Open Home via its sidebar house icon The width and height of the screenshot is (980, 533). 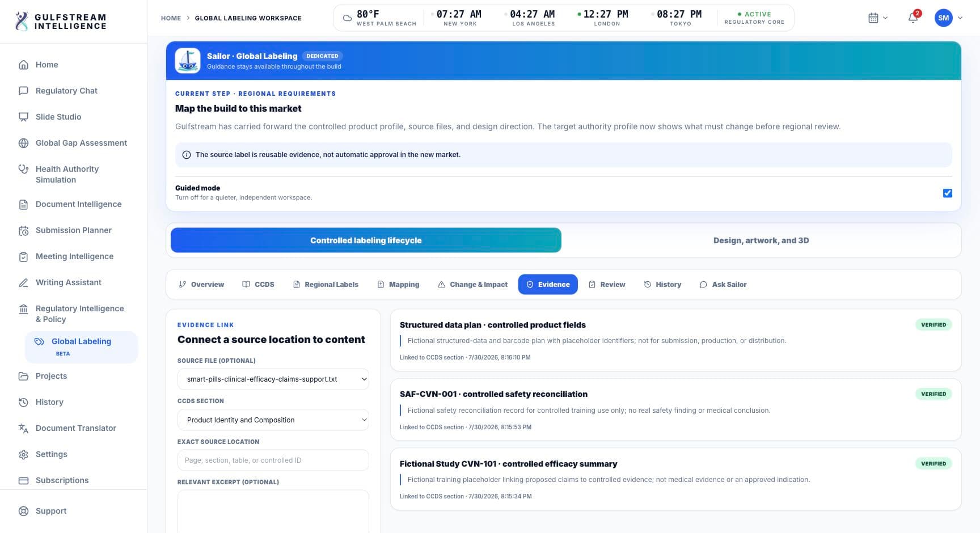coord(23,65)
